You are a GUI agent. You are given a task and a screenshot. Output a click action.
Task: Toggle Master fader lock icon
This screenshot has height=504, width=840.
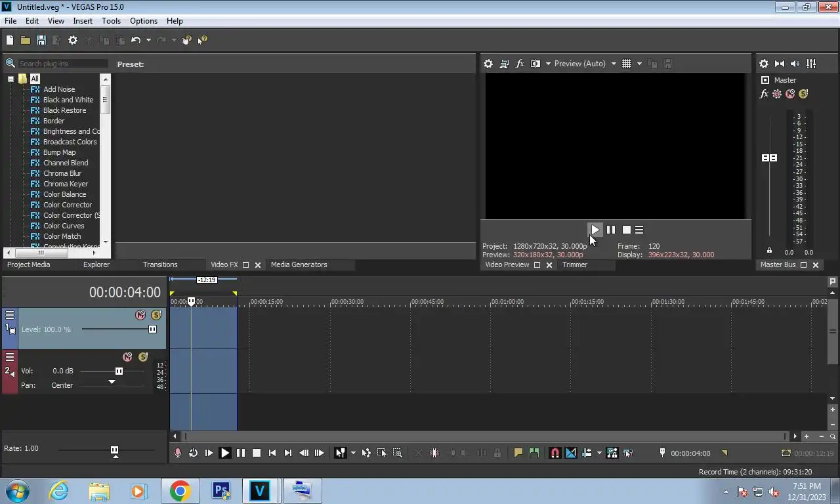[769, 251]
